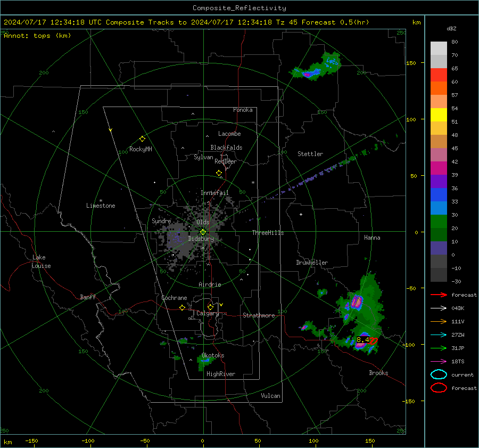Image resolution: width=479 pixels, height=448 pixels.
Task: Click the red forecast ellipse beside 8.4 label
Action: point(374,341)
